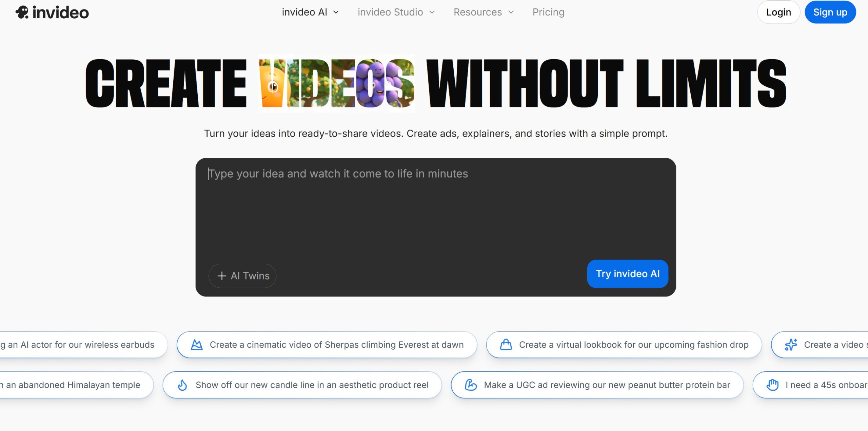Click the flame icon on candle line prompt
Screen dimensions: 868x431
point(182,385)
